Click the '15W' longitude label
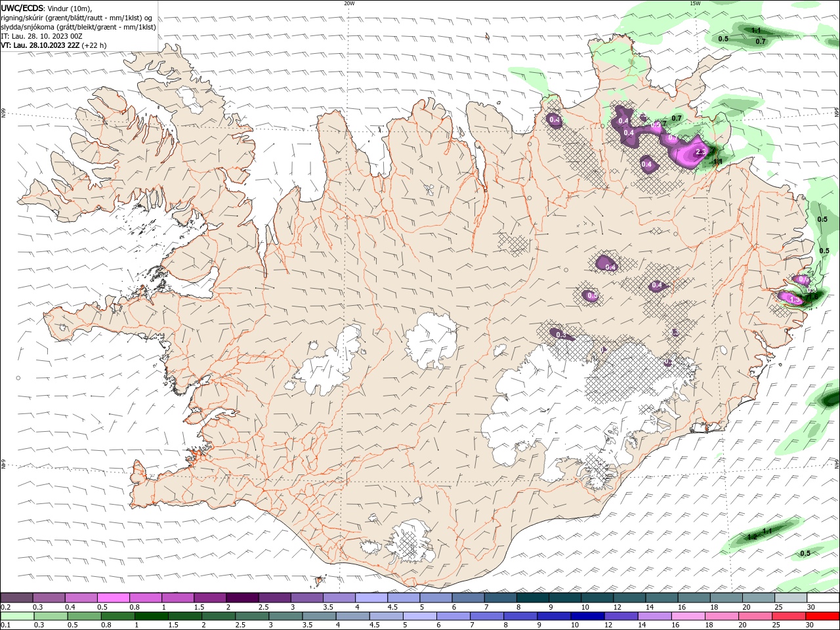Screen dimensions: 840x630 click(695, 3)
